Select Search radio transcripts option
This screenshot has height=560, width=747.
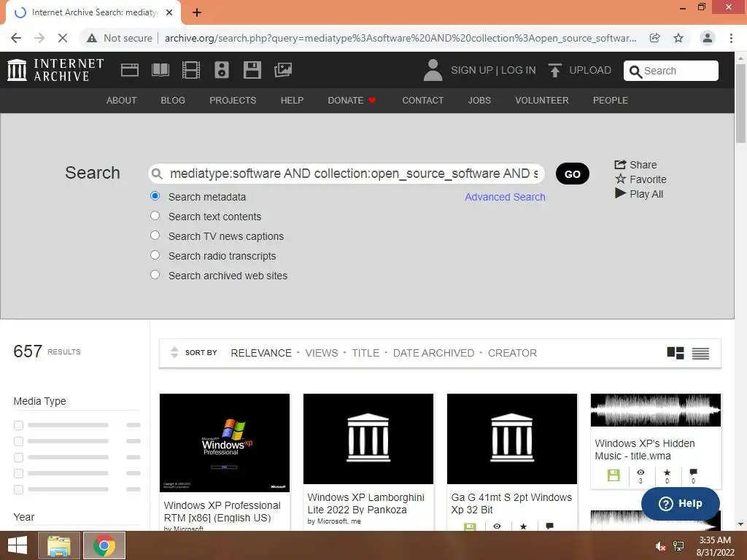point(155,254)
